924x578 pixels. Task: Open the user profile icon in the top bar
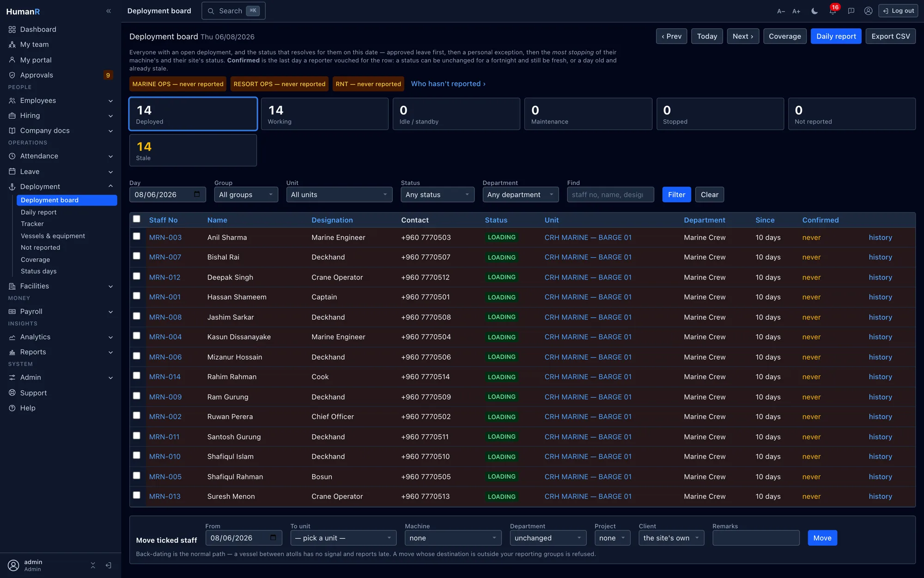pos(869,11)
